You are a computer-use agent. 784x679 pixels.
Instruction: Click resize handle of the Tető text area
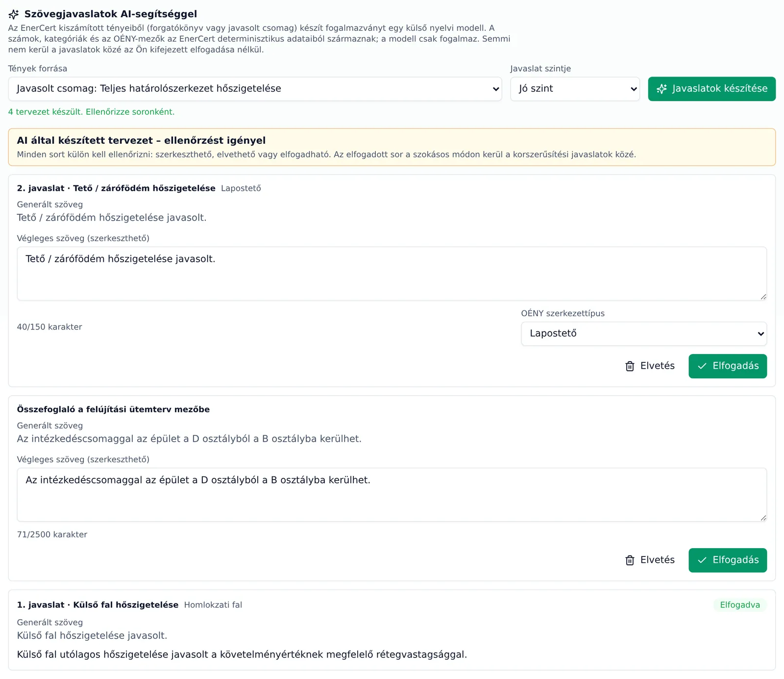(x=763, y=297)
